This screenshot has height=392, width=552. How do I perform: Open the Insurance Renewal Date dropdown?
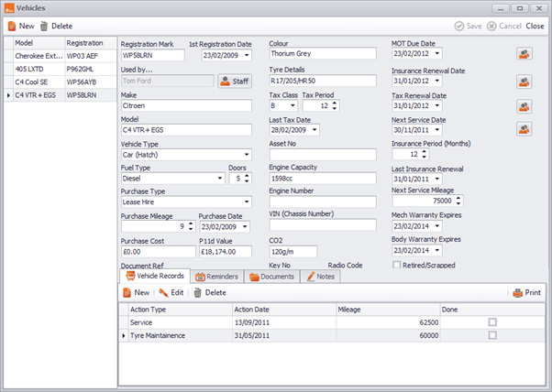[x=437, y=81]
